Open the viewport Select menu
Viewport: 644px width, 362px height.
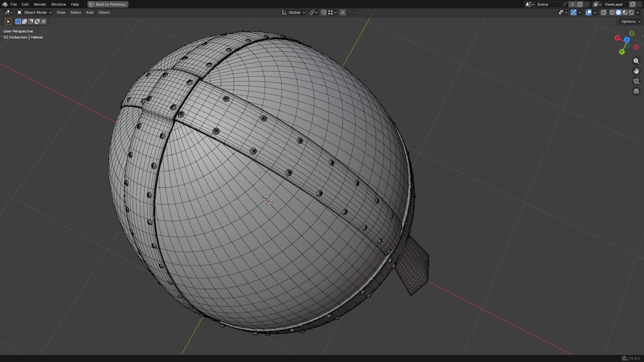click(x=75, y=12)
